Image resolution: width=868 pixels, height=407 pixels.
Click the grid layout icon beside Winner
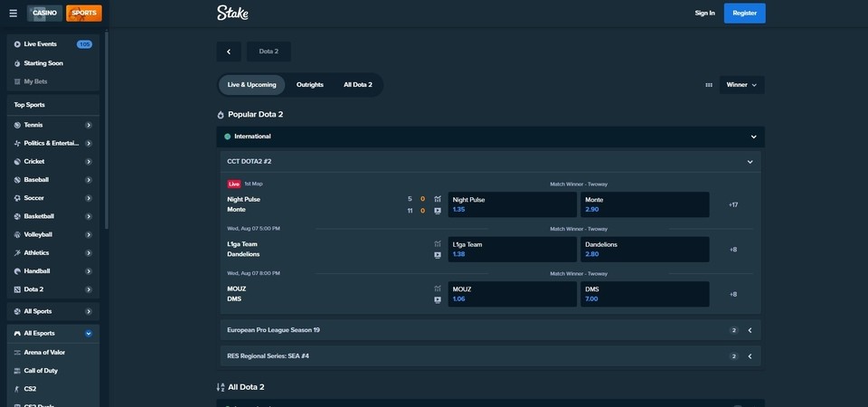point(709,85)
